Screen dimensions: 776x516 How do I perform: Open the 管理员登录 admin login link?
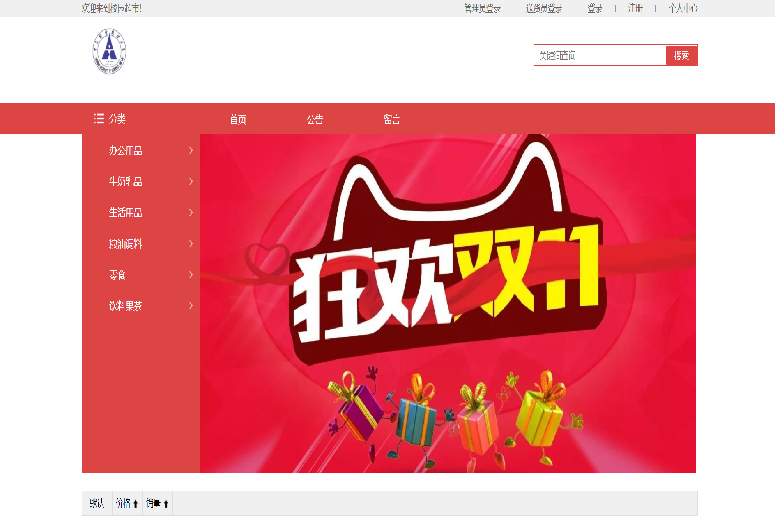[x=483, y=8]
